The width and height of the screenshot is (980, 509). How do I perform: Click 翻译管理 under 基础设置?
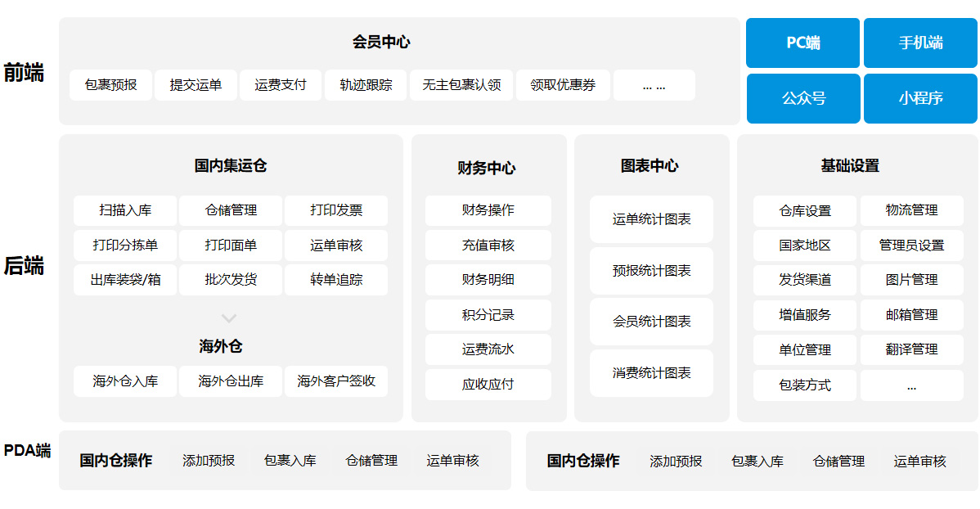coord(911,349)
